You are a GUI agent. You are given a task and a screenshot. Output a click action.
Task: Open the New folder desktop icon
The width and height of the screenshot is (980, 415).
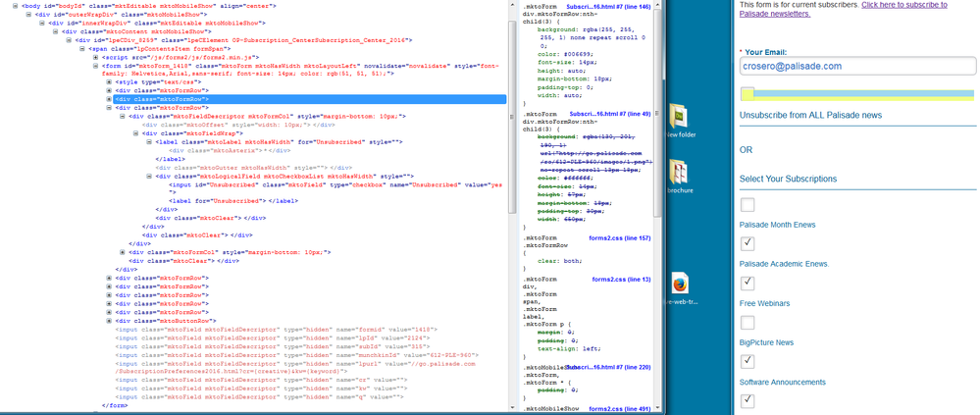click(680, 120)
